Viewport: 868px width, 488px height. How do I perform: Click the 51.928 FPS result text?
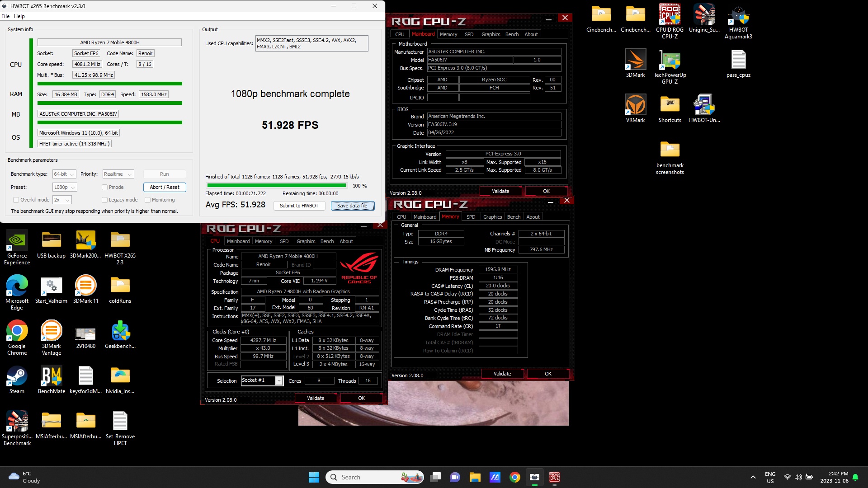[x=290, y=125]
